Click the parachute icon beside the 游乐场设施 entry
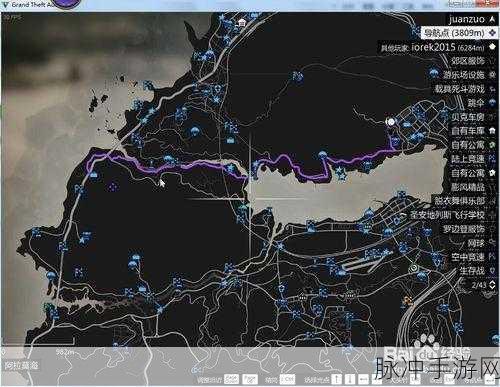Viewport: 500px width, 387px height. pyautogui.click(x=434, y=73)
